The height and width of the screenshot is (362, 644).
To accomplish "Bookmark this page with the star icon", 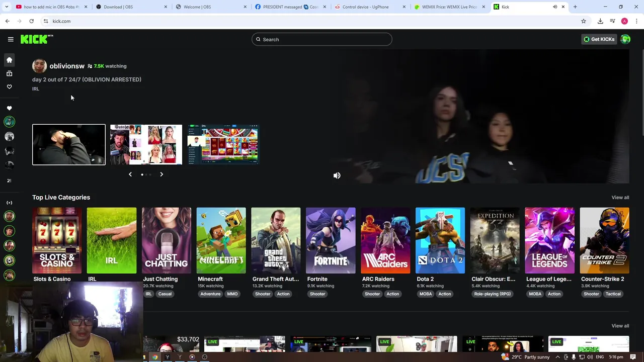I will (x=584, y=21).
